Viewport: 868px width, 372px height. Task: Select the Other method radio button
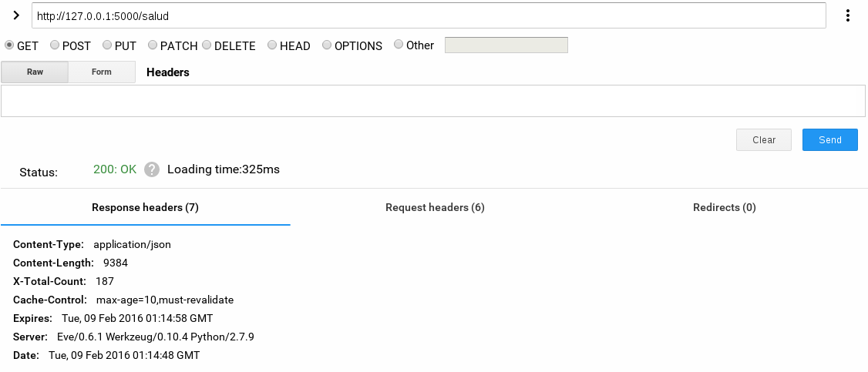click(399, 45)
